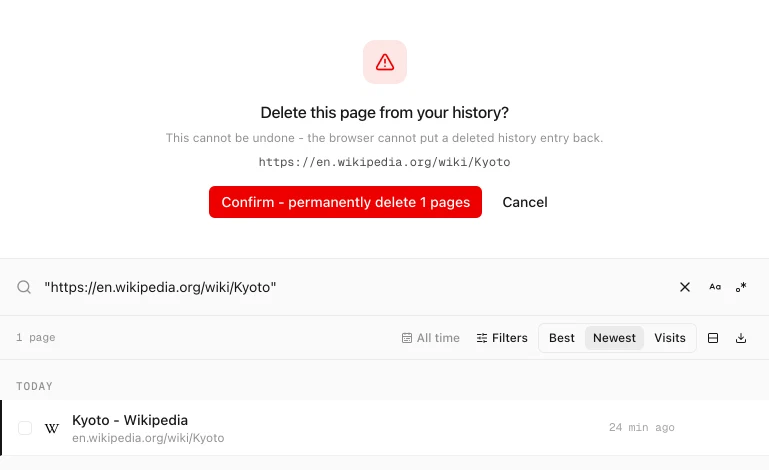Click the Wikipedia W favicon

(x=51, y=428)
